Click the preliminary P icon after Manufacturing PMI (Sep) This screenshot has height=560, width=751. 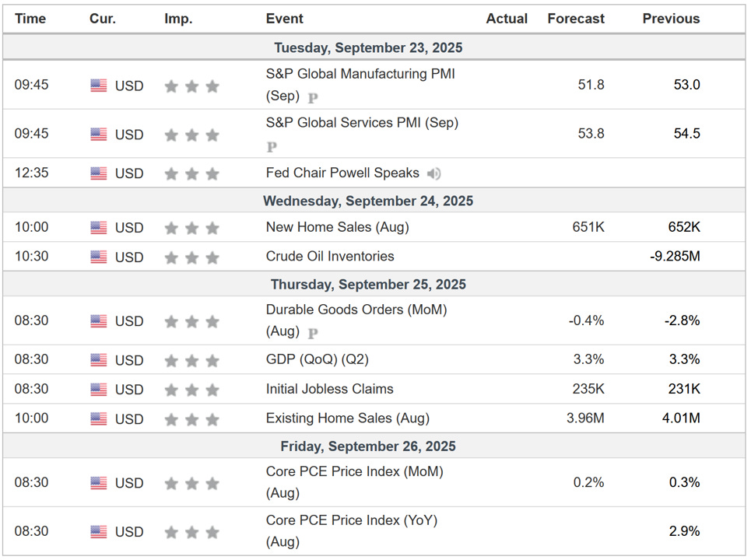[x=313, y=98]
